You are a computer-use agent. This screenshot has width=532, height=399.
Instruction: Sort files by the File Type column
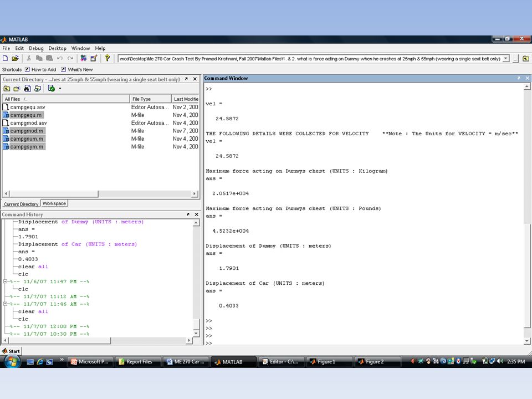click(151, 99)
